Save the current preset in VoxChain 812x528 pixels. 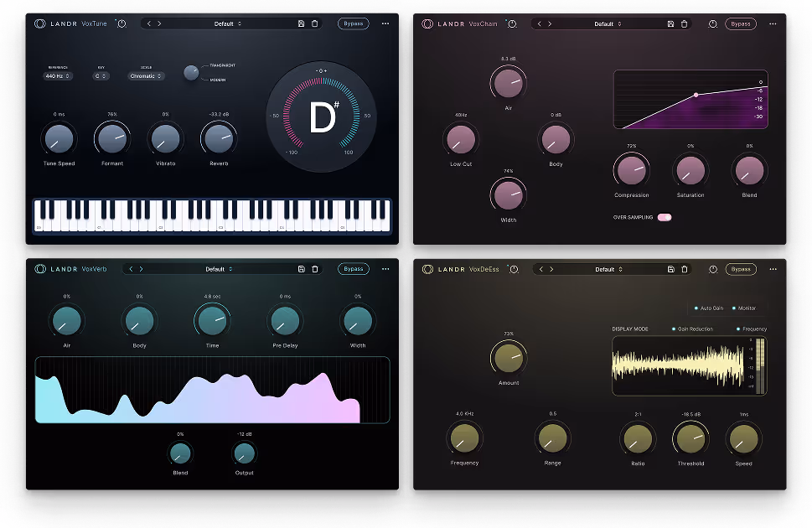click(x=670, y=23)
